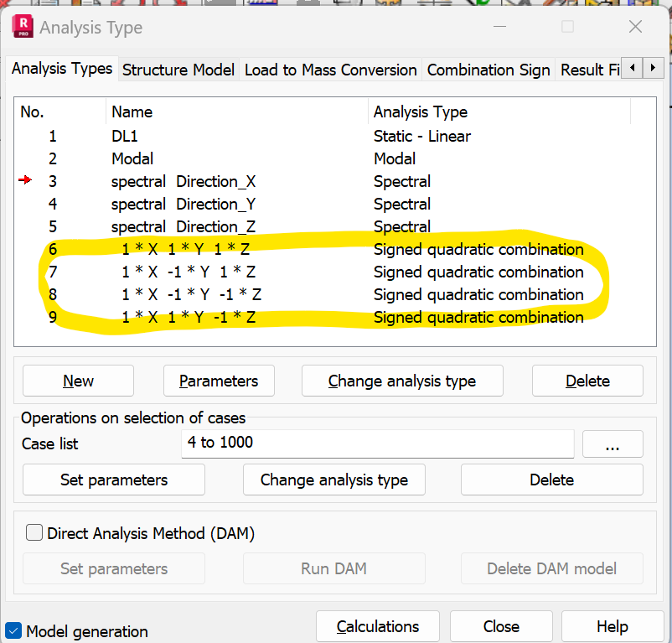Delete the selected analysis case
Viewport: 672px width, 643px height.
(587, 381)
